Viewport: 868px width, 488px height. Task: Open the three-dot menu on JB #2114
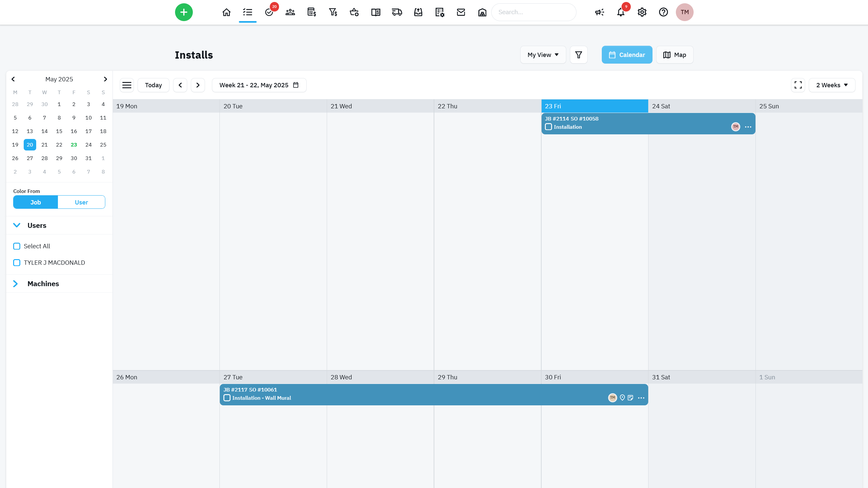748,127
